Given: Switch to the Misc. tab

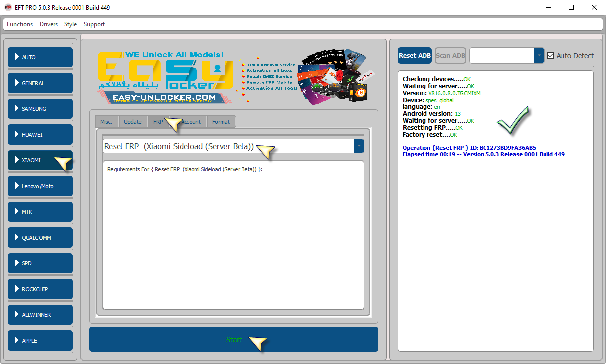Looking at the screenshot, I should tap(106, 122).
